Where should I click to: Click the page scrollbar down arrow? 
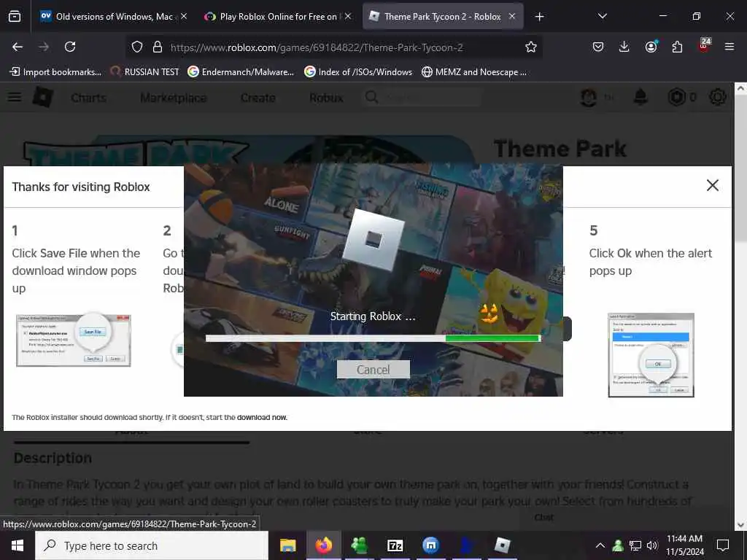(740, 525)
